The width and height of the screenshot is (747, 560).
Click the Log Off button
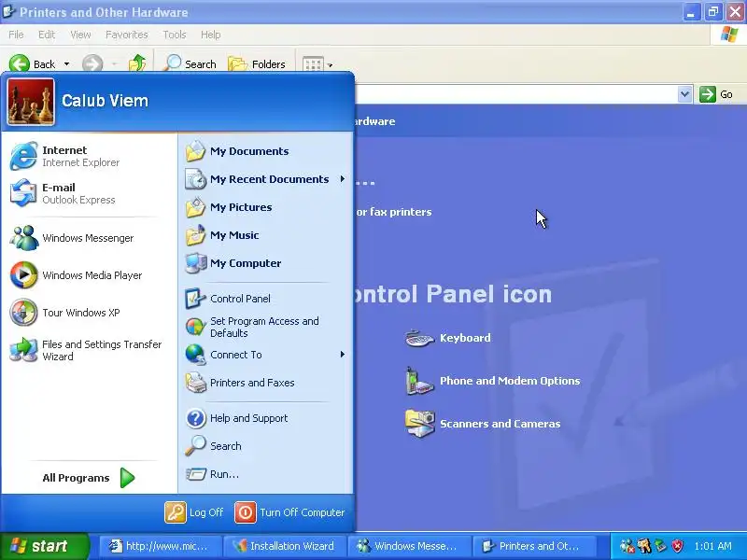pyautogui.click(x=194, y=512)
